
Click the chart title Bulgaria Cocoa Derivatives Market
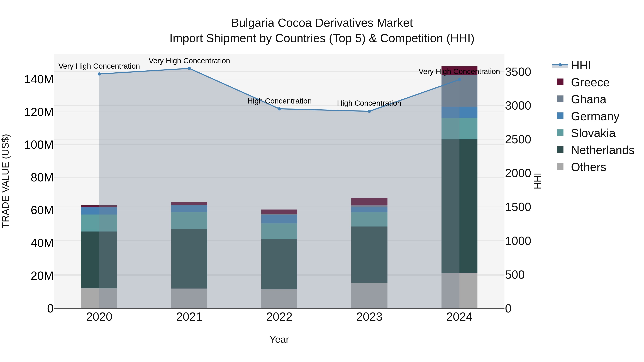[322, 23]
